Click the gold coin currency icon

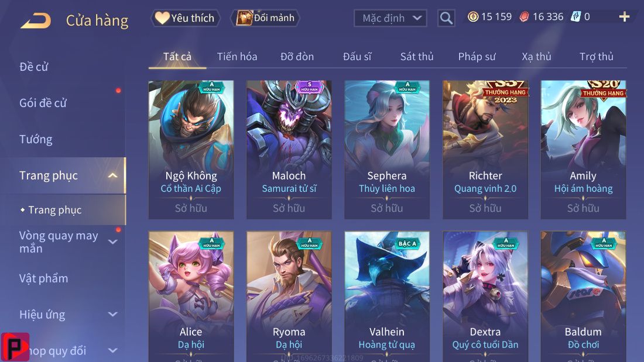pos(473,17)
